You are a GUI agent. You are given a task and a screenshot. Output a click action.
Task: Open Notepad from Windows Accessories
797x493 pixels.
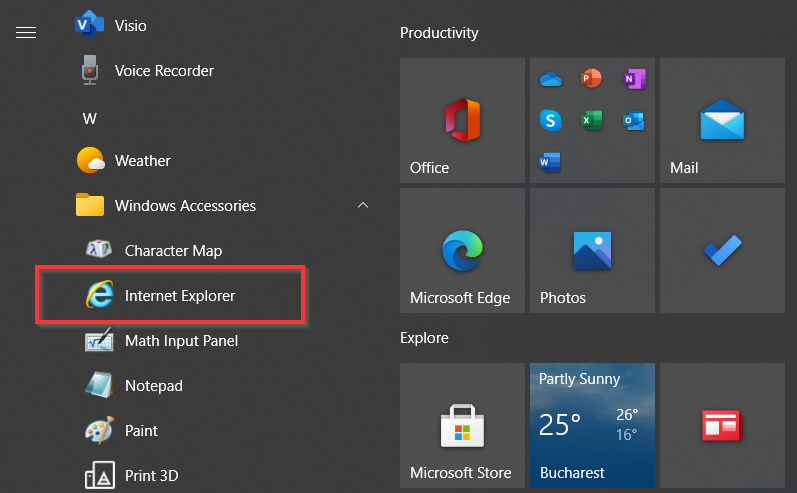coord(153,386)
